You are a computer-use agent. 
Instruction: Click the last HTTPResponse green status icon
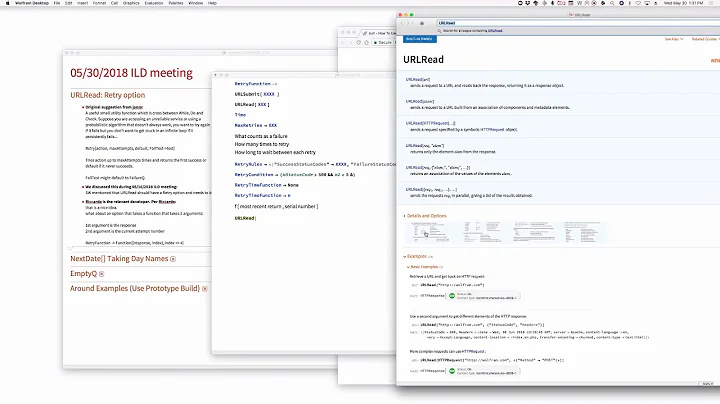(x=452, y=371)
